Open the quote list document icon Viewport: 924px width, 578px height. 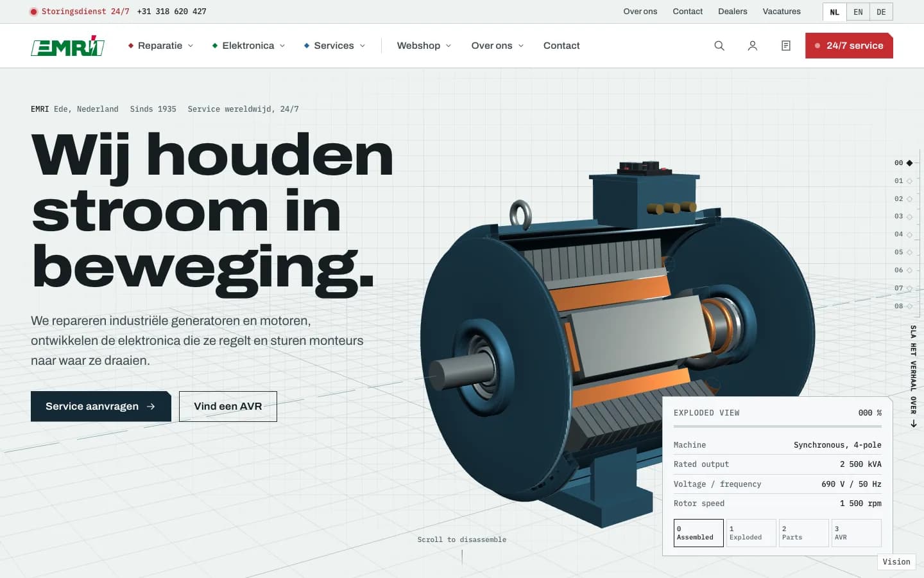coord(786,46)
